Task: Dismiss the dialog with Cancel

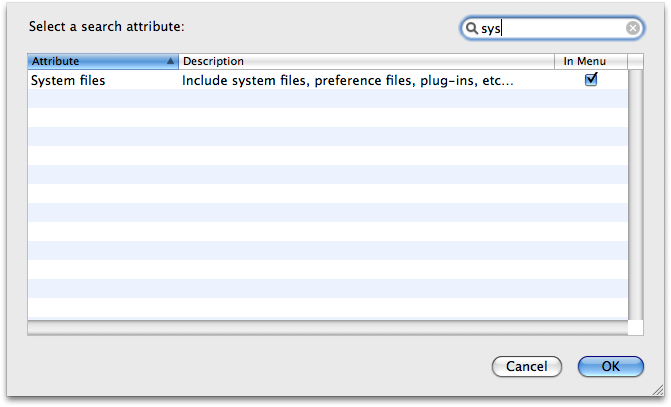Action: tap(527, 366)
